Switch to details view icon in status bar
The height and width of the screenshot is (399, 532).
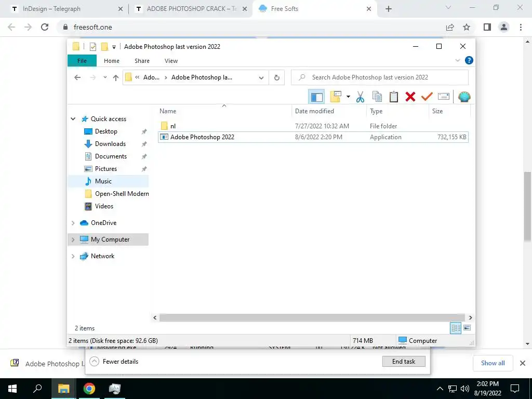(456, 328)
